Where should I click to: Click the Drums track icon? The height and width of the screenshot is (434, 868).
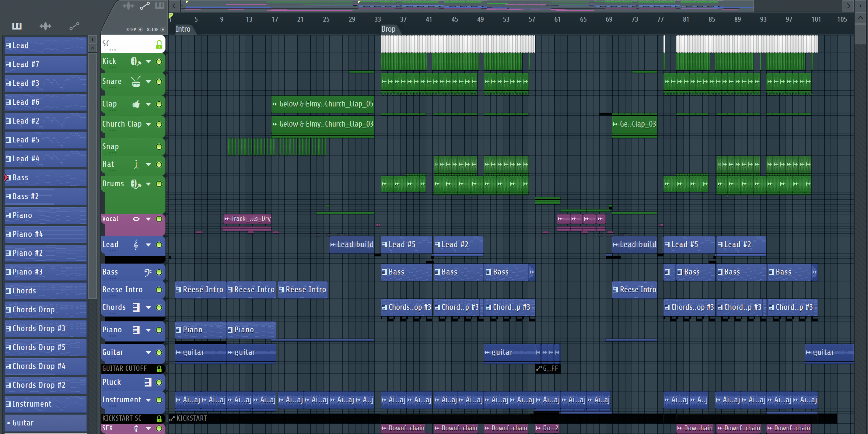[136, 184]
